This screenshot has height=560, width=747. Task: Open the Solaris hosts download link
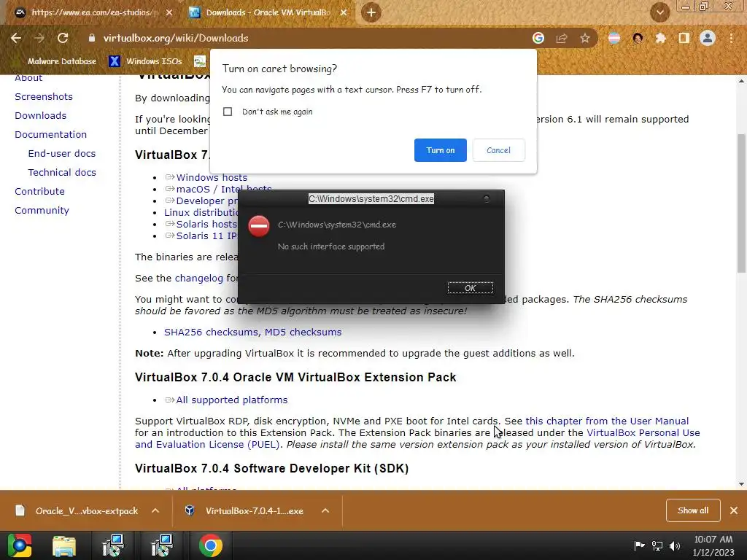coord(206,225)
